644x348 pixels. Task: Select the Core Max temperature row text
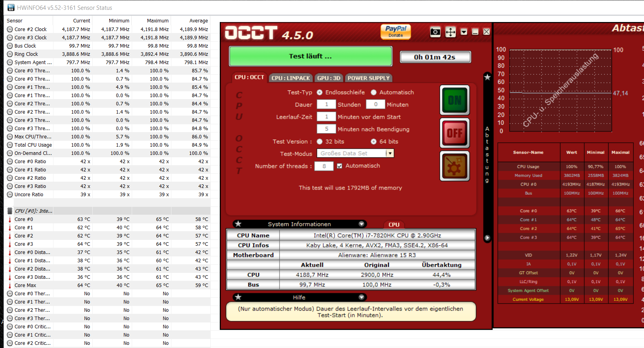pyautogui.click(x=25, y=285)
